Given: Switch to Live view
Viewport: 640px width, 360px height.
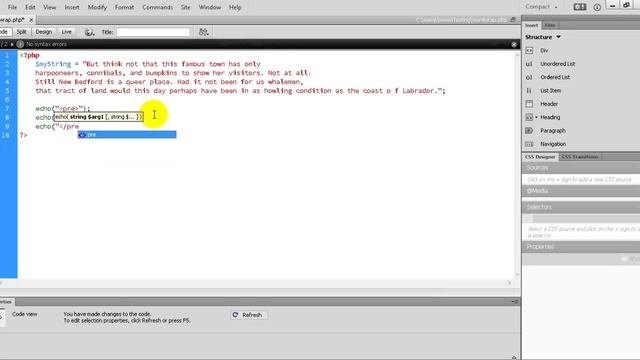Looking at the screenshot, I should click(67, 32).
